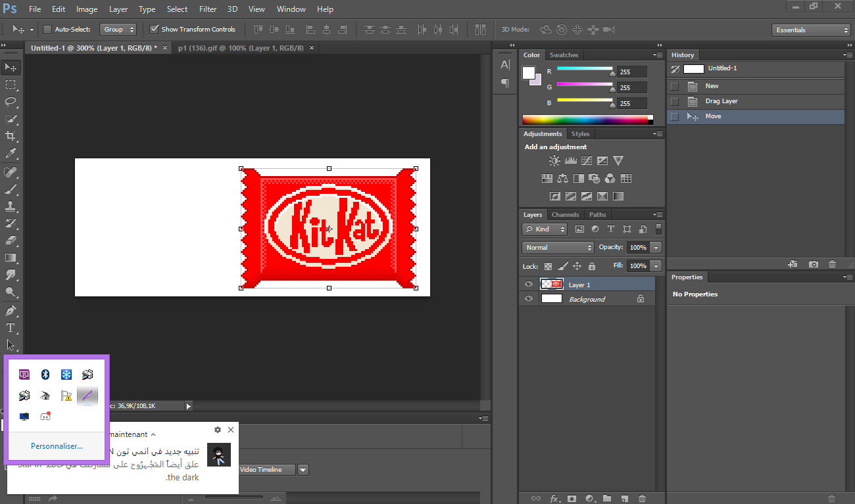Click the Add layer mask icon

point(572,499)
